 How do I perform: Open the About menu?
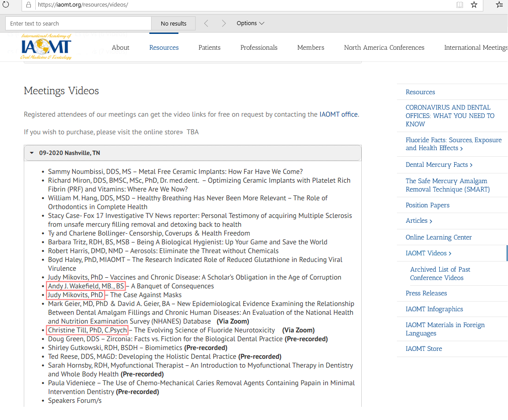click(x=121, y=48)
